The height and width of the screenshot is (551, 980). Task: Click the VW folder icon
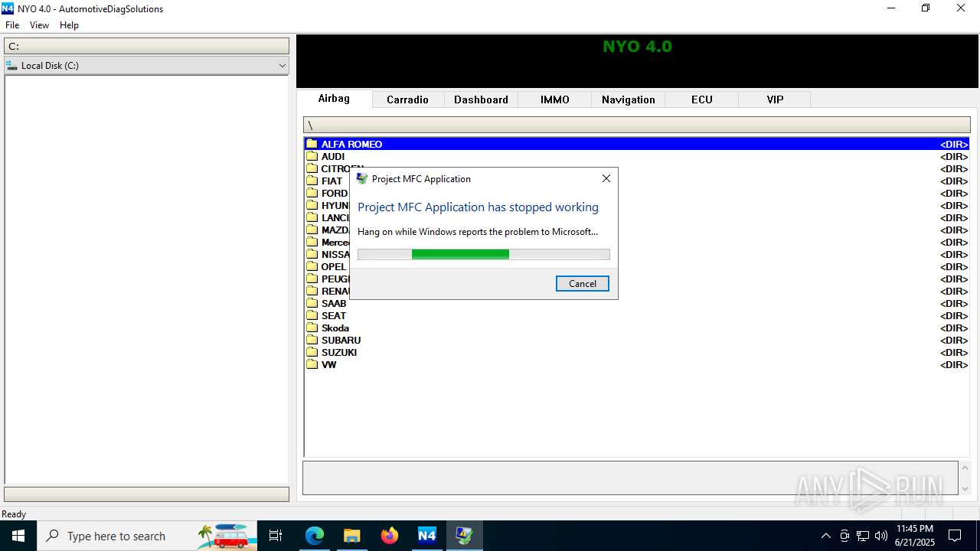[x=312, y=364]
